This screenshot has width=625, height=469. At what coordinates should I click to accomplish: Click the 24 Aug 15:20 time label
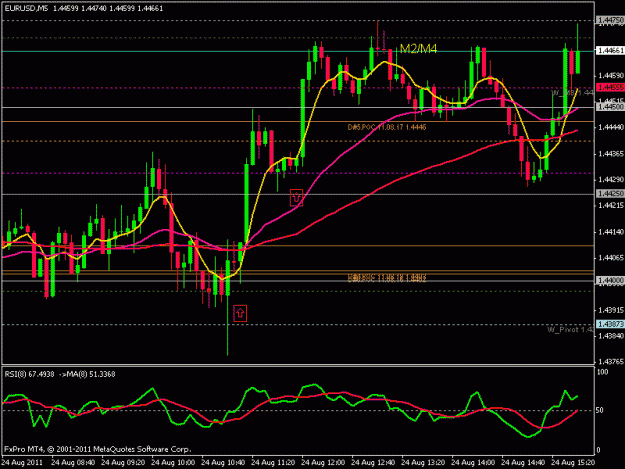573,463
